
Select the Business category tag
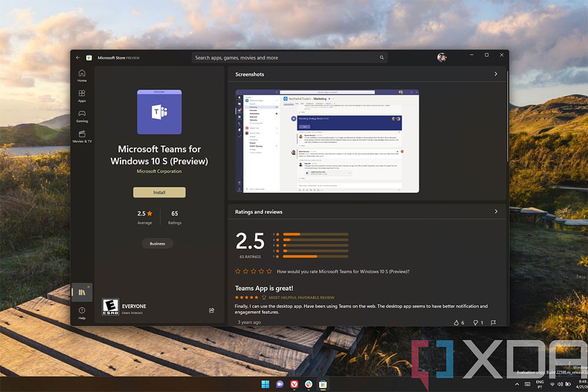coord(158,243)
